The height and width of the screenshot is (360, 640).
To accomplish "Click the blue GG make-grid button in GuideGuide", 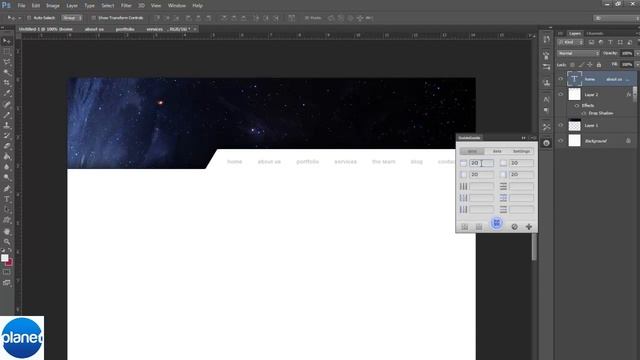I will pyautogui.click(x=496, y=223).
